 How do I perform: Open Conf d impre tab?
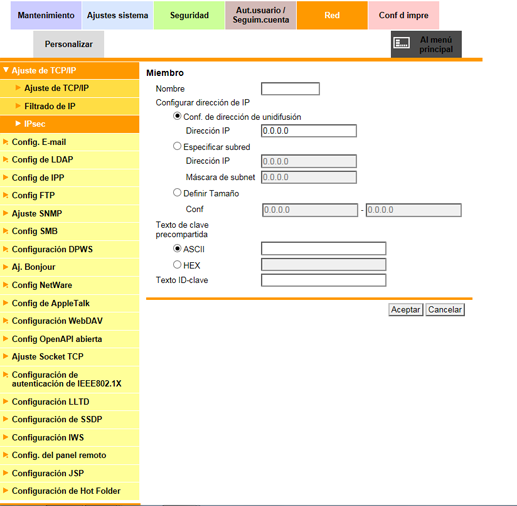coord(404,15)
